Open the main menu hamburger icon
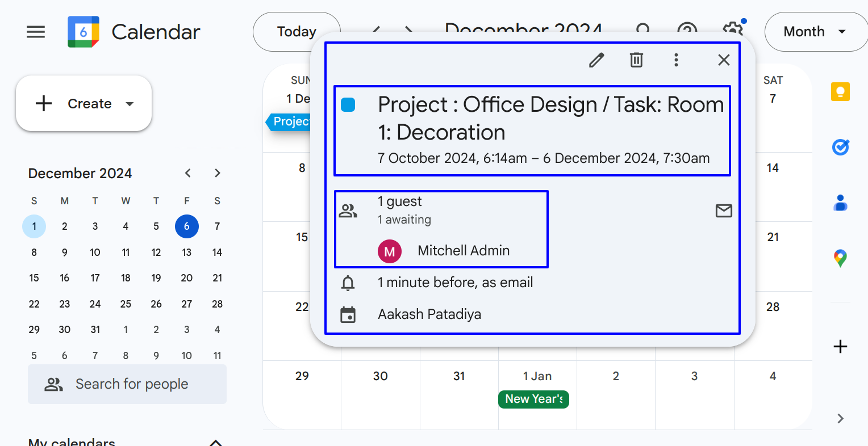Viewport: 868px width, 446px height. pyautogui.click(x=36, y=32)
